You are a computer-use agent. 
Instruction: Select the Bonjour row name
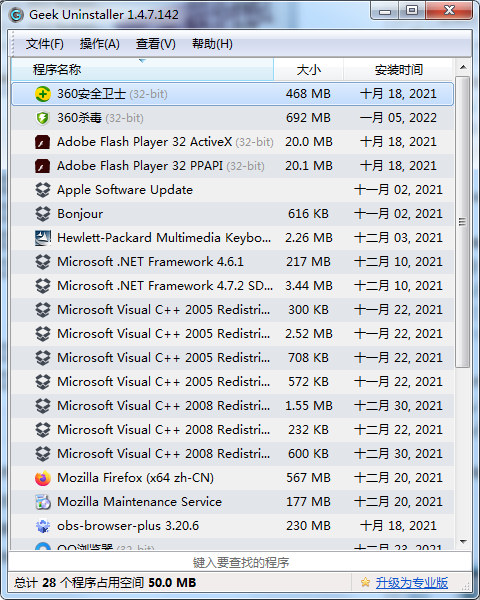click(x=80, y=214)
